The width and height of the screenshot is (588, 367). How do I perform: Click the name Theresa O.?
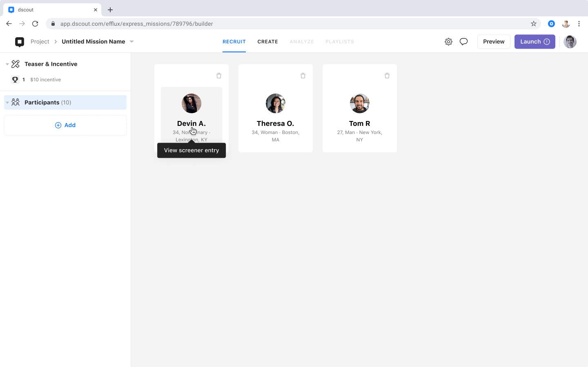pyautogui.click(x=275, y=123)
